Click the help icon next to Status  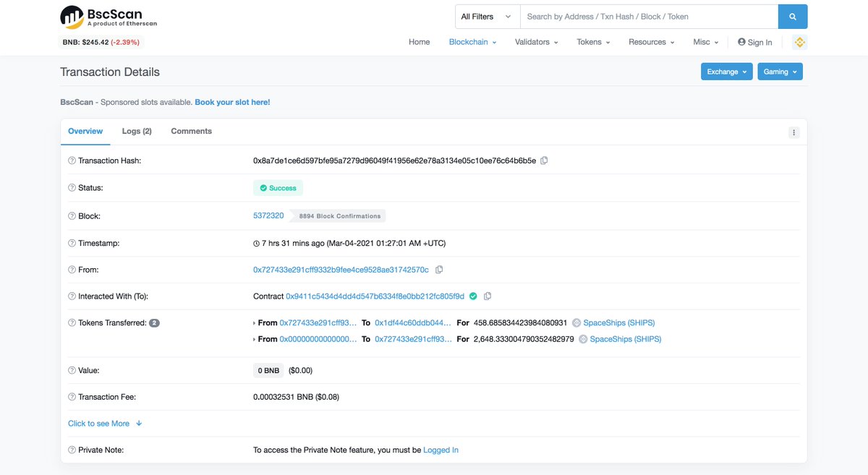[72, 188]
